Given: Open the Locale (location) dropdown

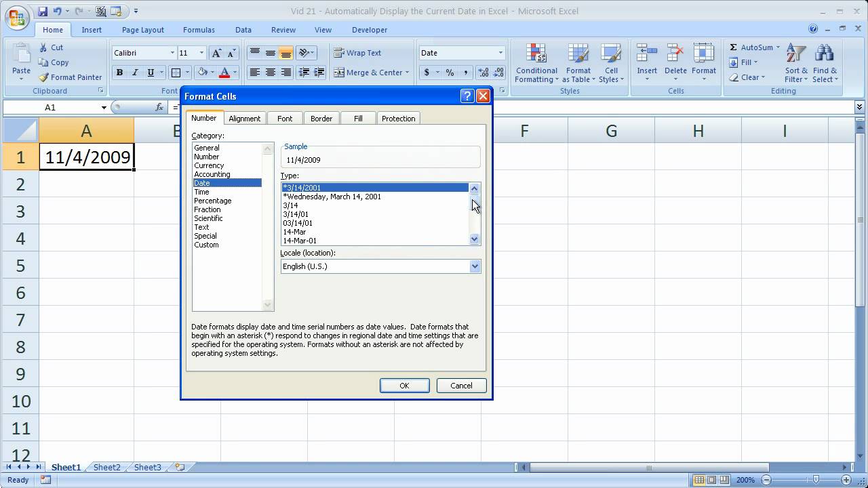Looking at the screenshot, I should tap(474, 266).
